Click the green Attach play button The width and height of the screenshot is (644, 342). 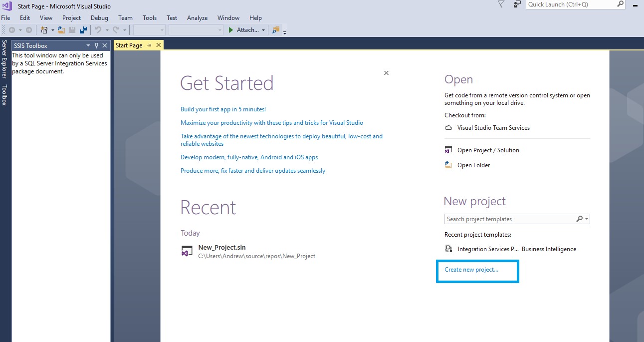pos(230,30)
